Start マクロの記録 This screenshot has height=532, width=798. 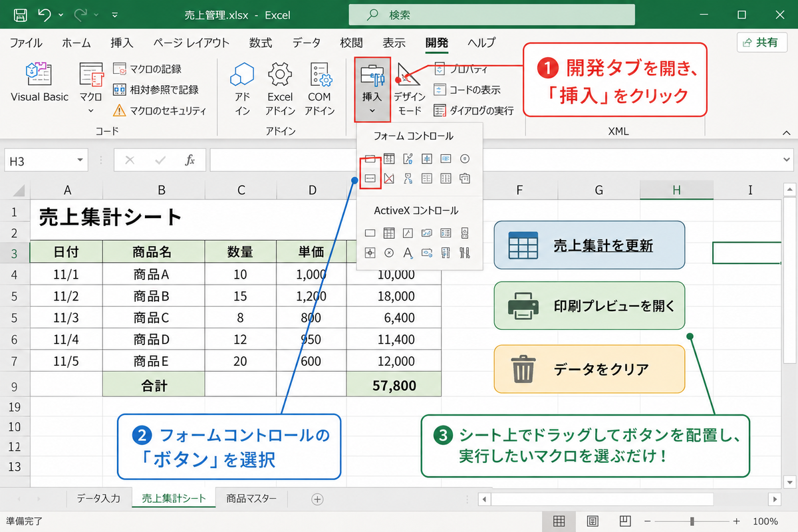[148, 69]
